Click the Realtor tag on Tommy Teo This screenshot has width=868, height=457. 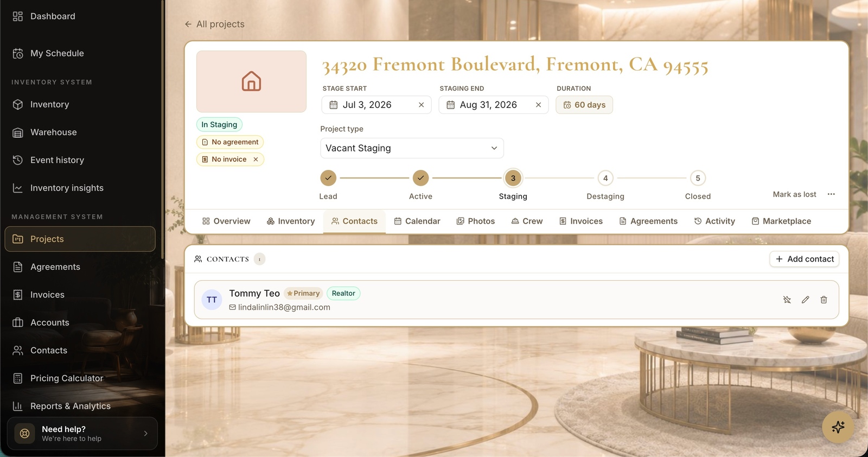point(343,293)
